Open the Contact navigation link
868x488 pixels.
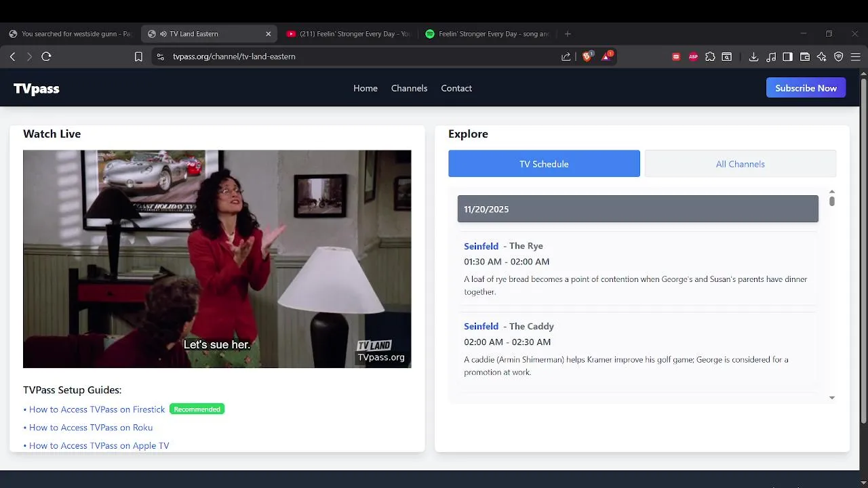(456, 88)
